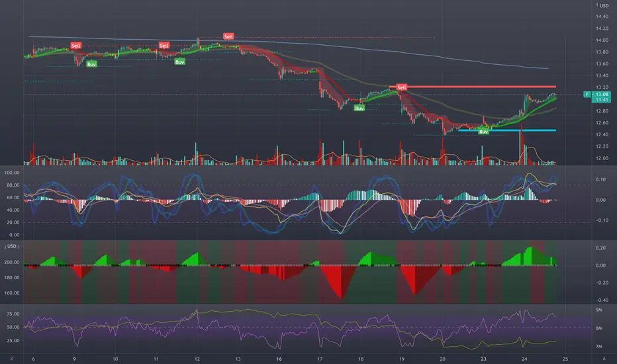
Task: Click the 100.00 oscillator scale value
Action: (x=12, y=173)
